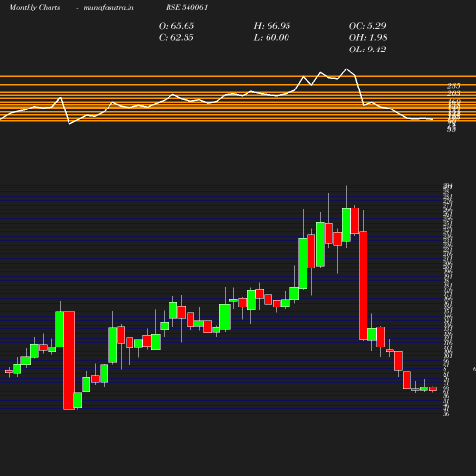Image resolution: width=476 pixels, height=476 pixels.
Task: Click the peak of the white line chart
Action: tap(347, 69)
